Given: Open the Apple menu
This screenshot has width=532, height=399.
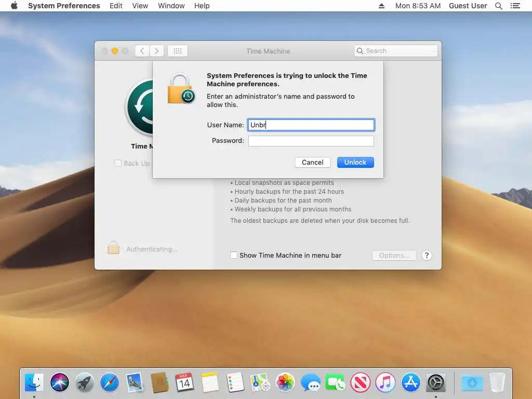Looking at the screenshot, I should [14, 6].
